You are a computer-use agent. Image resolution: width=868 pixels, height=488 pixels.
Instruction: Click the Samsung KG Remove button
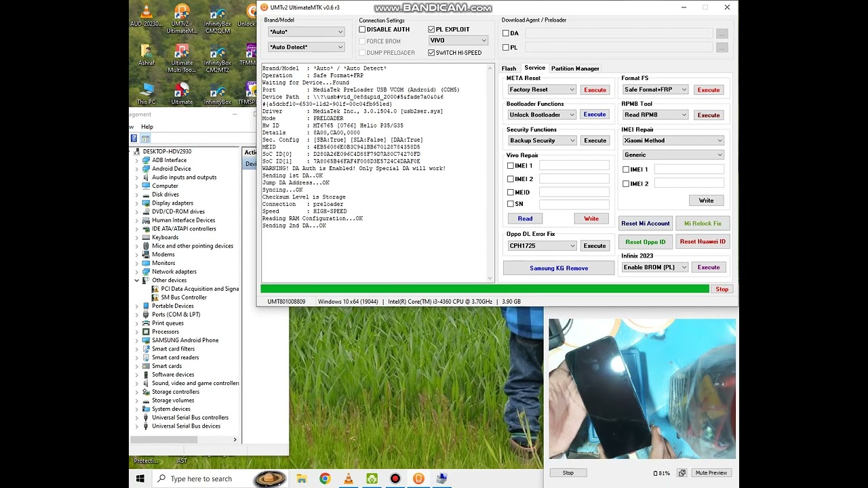tap(559, 268)
